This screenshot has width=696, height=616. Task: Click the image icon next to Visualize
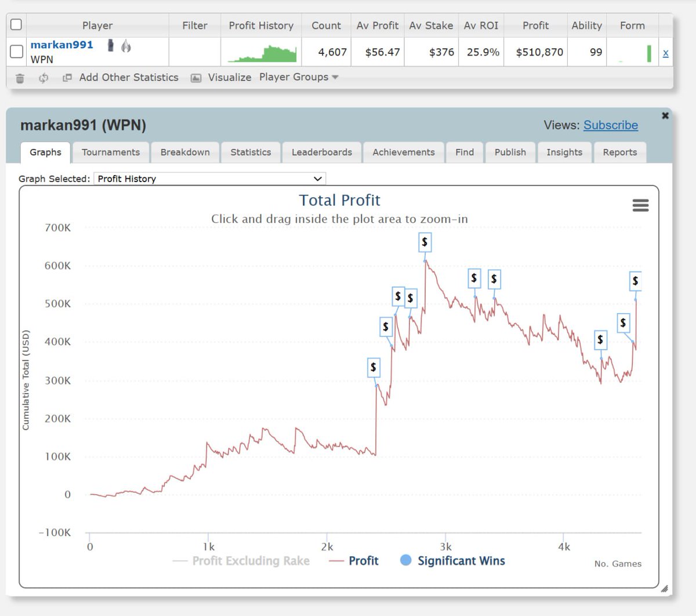click(195, 77)
